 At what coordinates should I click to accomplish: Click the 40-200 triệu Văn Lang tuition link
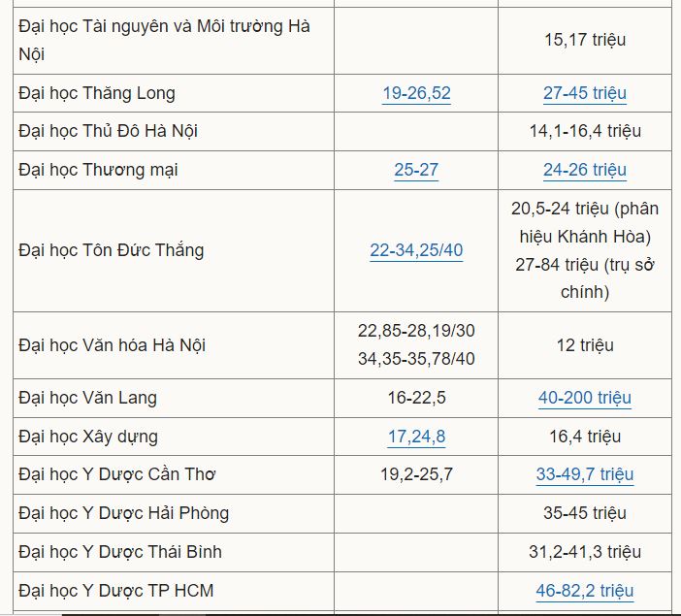[x=585, y=398]
